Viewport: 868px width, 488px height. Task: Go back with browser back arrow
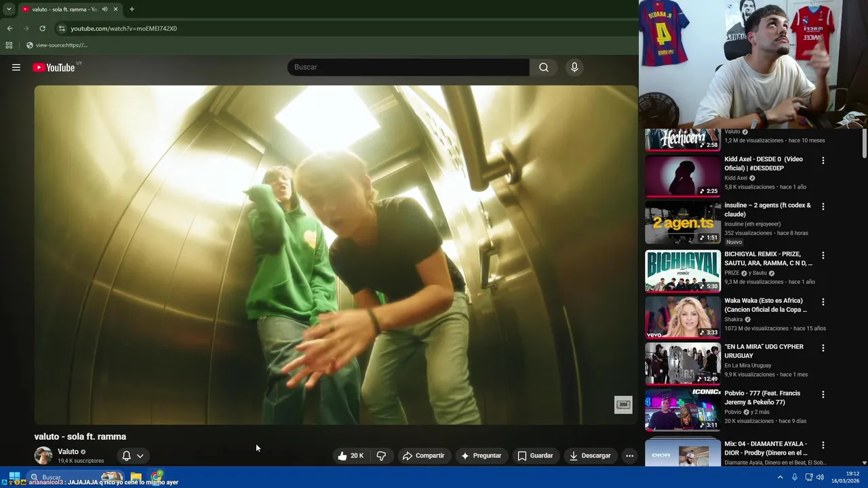point(9,28)
